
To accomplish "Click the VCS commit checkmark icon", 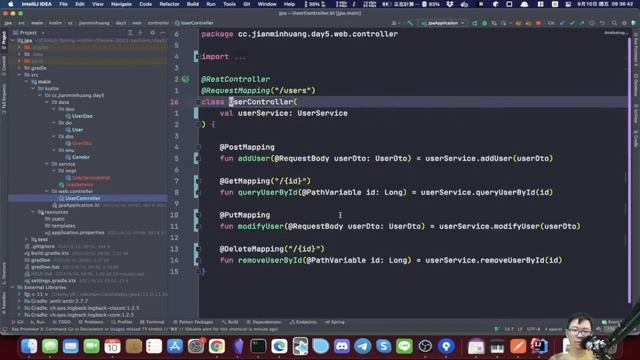I will point(572,23).
